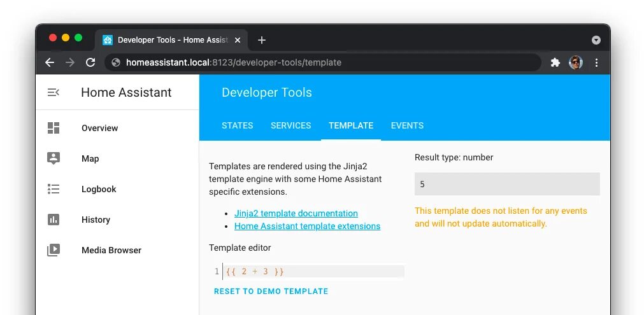Image resolution: width=644 pixels, height=315 pixels.
Task: Click into the template editor line
Action: 313,271
